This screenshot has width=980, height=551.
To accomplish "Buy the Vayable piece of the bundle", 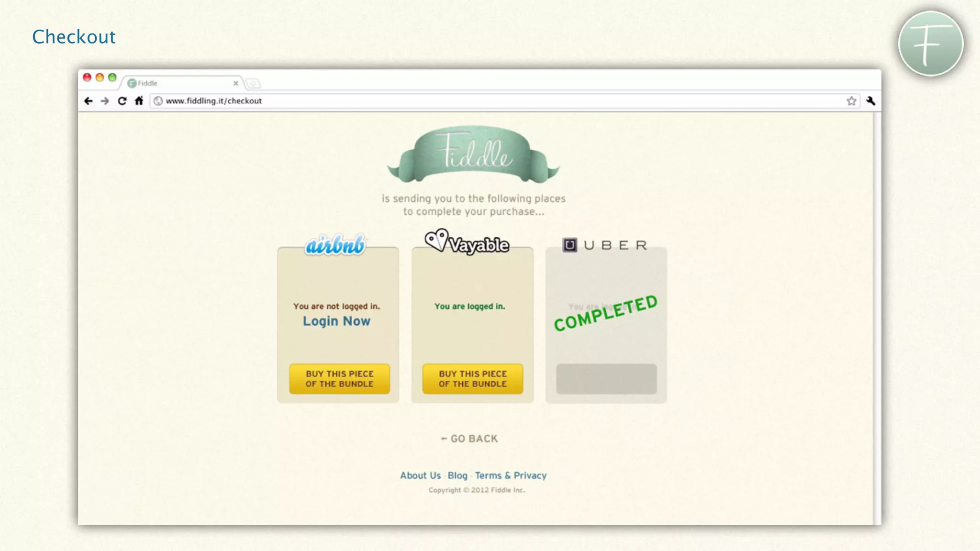I will pyautogui.click(x=472, y=379).
